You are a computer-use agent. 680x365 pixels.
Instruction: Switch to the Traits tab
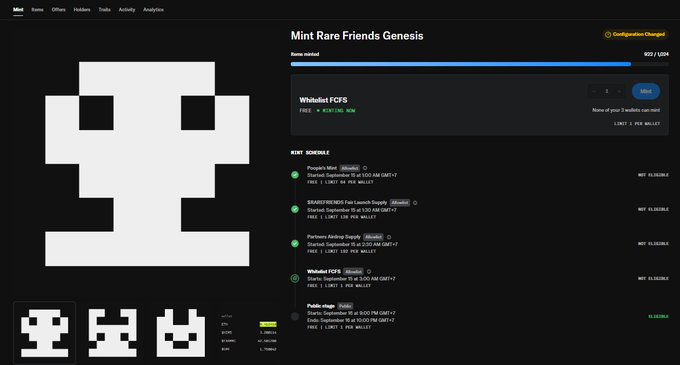pos(105,10)
